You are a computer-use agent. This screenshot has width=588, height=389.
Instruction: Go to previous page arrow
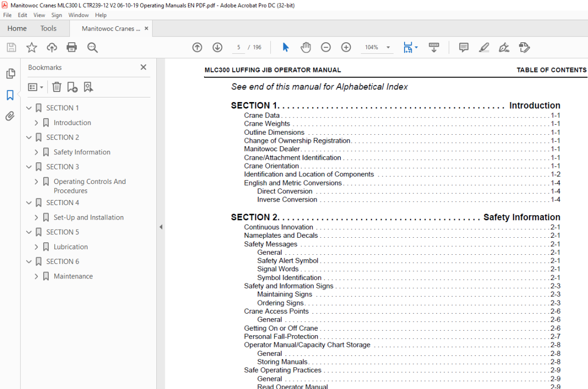[197, 47]
